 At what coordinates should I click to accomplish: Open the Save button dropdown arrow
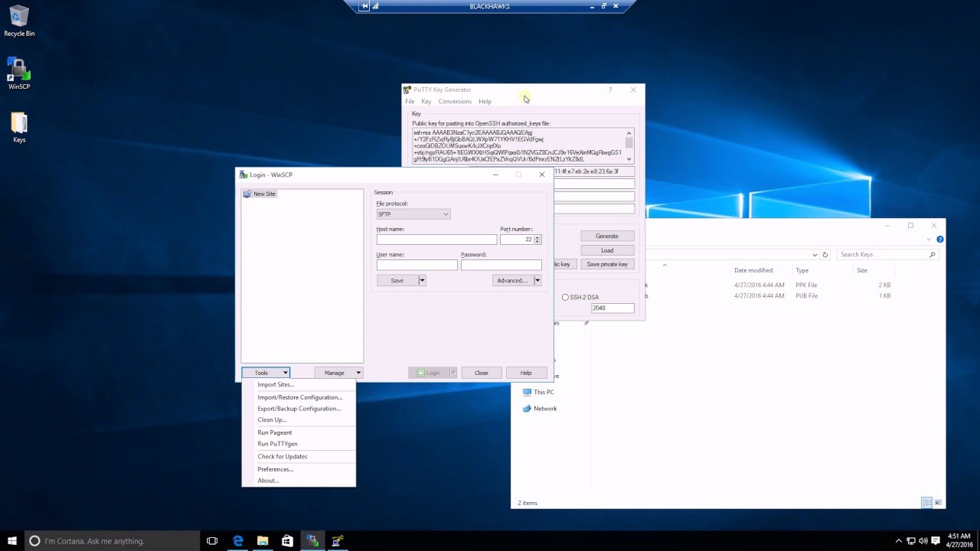422,280
